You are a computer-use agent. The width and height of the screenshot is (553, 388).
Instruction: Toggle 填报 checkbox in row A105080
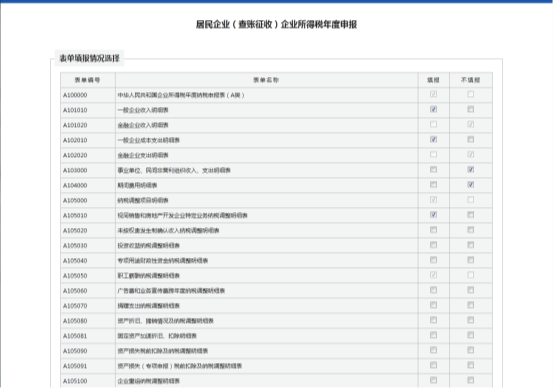(433, 320)
